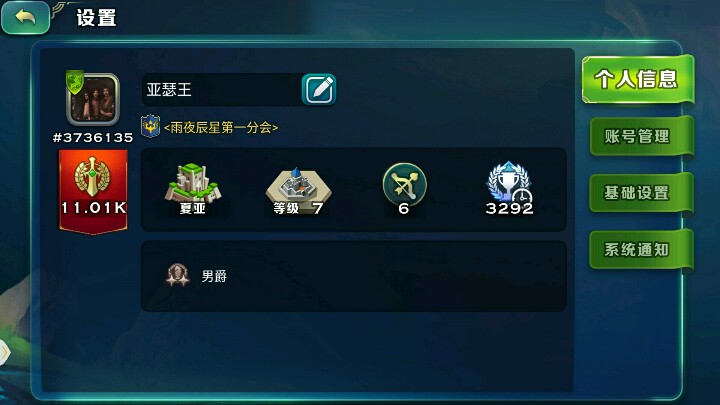Open the player avatar portrait
This screenshot has height=405, width=720.
click(x=93, y=99)
